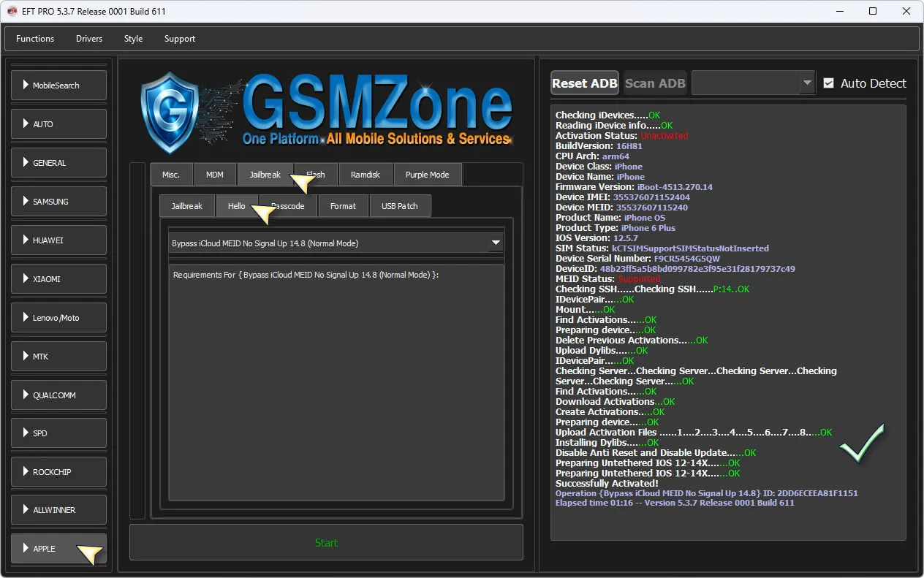
Task: Open the QUALCOMM sidebar section
Action: (x=58, y=395)
